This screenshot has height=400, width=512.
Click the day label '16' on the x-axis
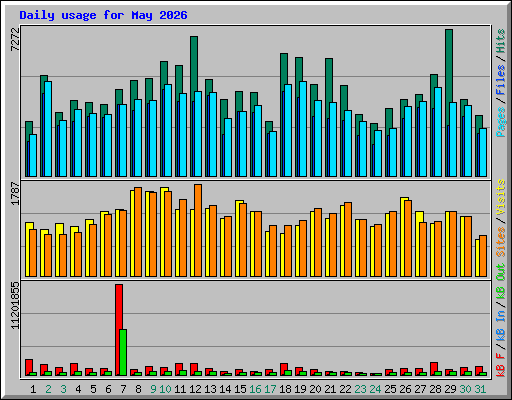coord(255,389)
